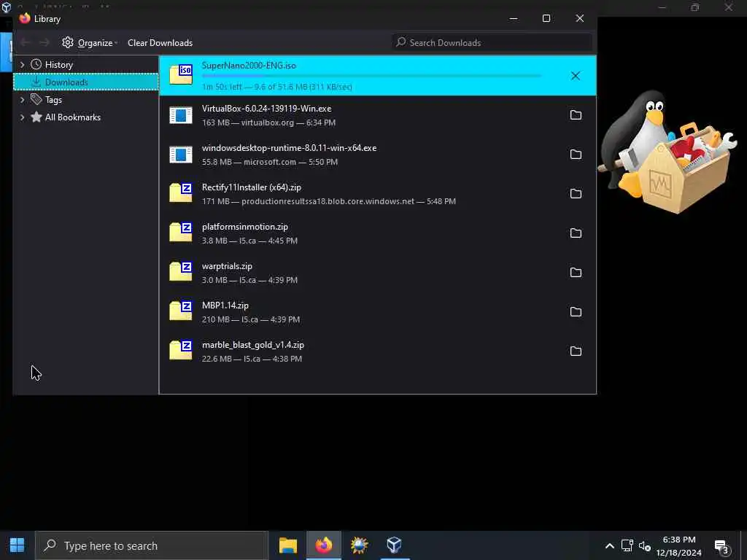Click the marble_blast_gold_v1.4.zip file icon
The height and width of the screenshot is (560, 747).
click(x=181, y=350)
